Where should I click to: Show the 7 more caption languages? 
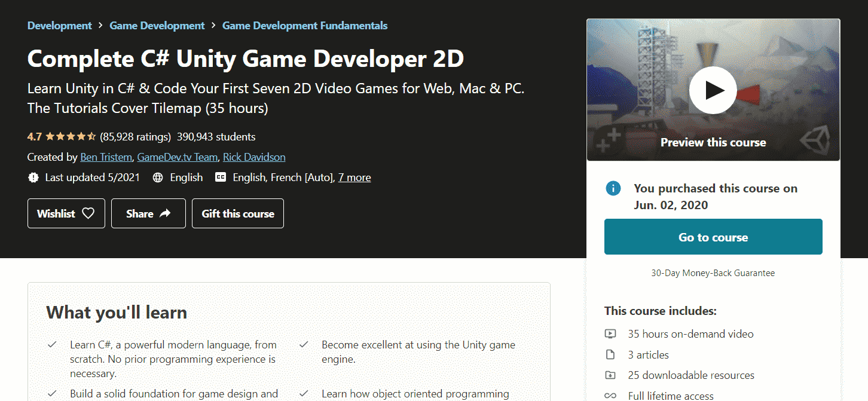pos(354,177)
